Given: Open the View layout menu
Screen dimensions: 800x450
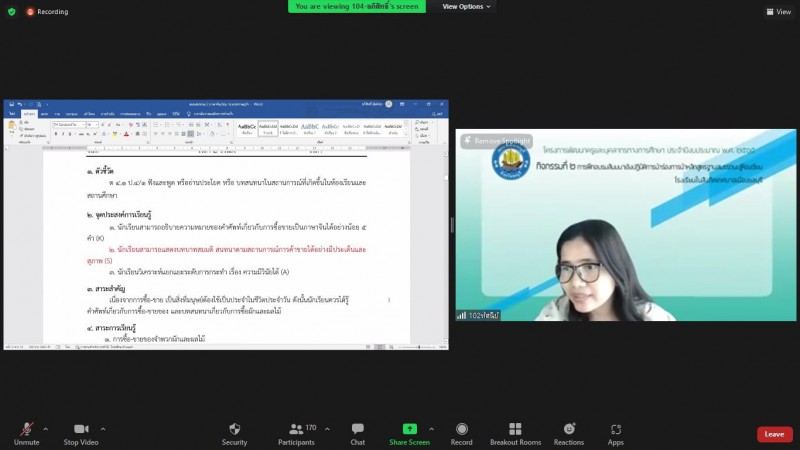Looking at the screenshot, I should pyautogui.click(x=777, y=12).
